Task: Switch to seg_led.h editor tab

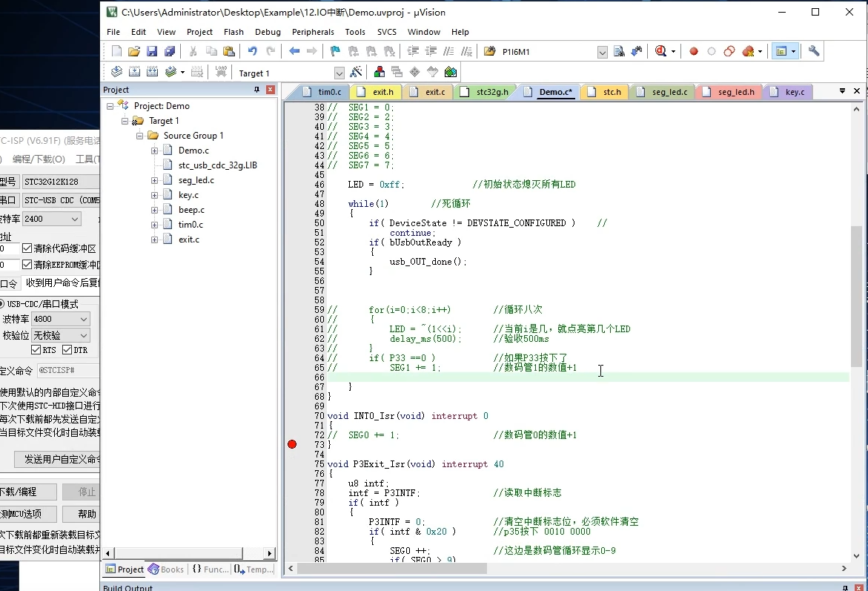Action: tap(730, 92)
